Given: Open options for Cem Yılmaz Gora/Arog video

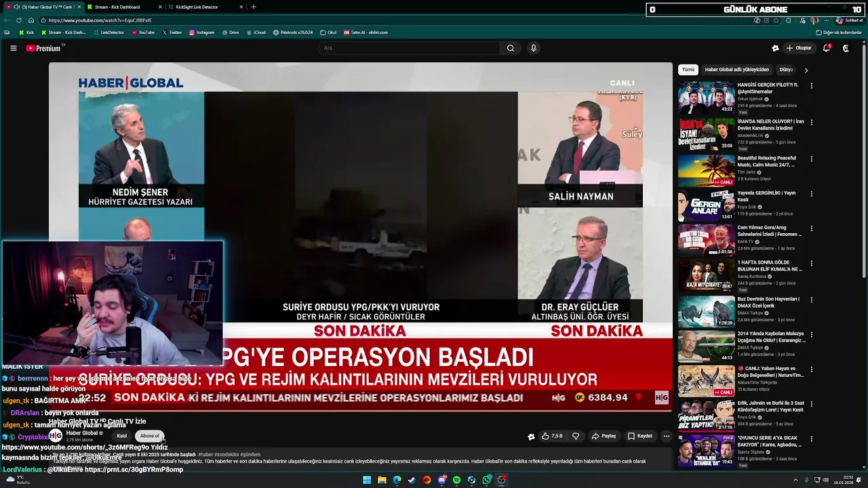Looking at the screenshot, I should (x=811, y=228).
